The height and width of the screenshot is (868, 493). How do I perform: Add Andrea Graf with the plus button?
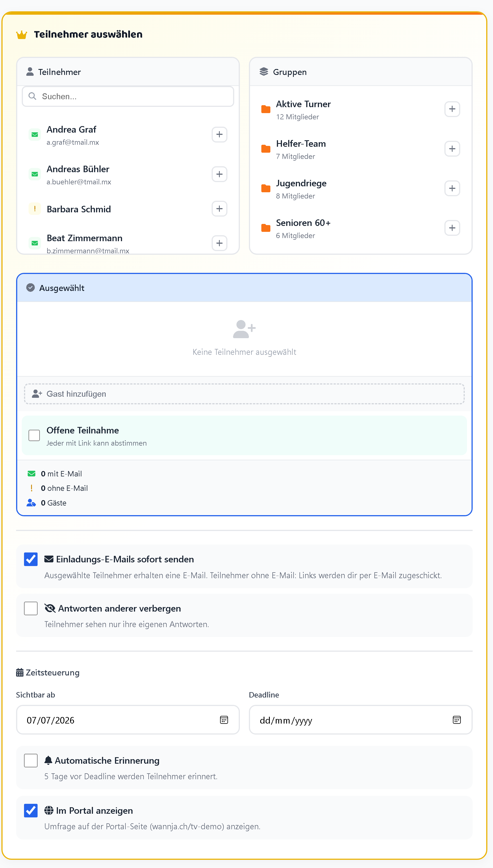coord(220,135)
